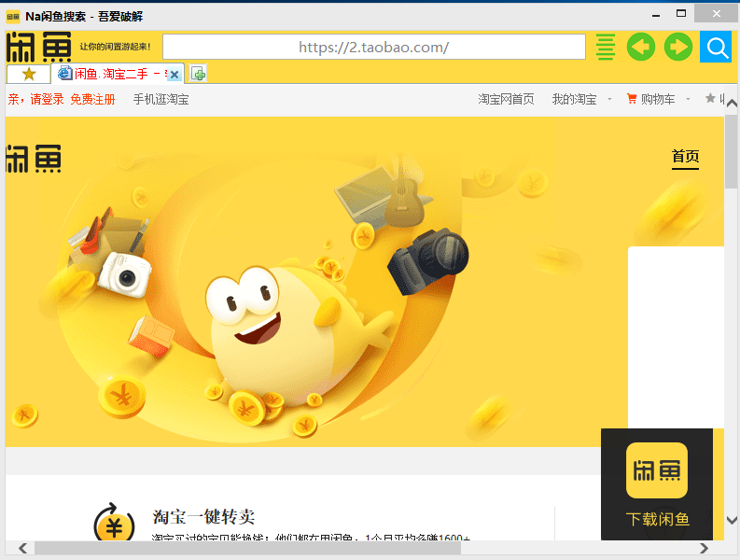Click the URL address field
Image resolution: width=740 pixels, height=560 pixels.
coord(374,47)
